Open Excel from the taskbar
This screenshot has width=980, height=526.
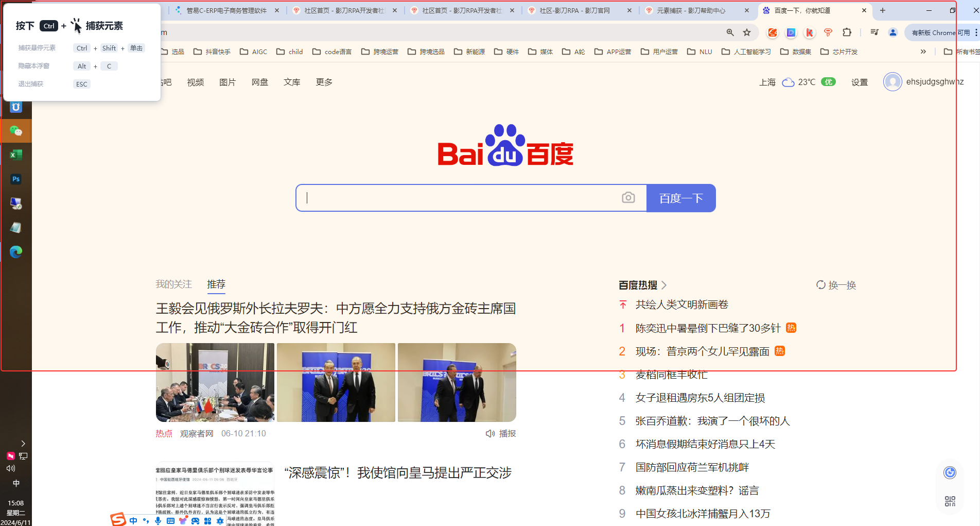click(16, 155)
